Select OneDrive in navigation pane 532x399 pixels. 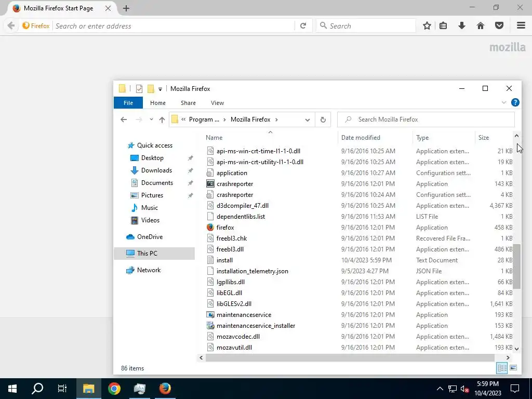coord(150,237)
